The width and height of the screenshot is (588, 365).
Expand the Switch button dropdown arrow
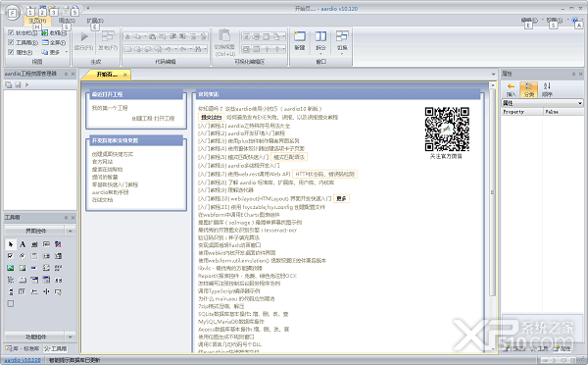tap(342, 54)
